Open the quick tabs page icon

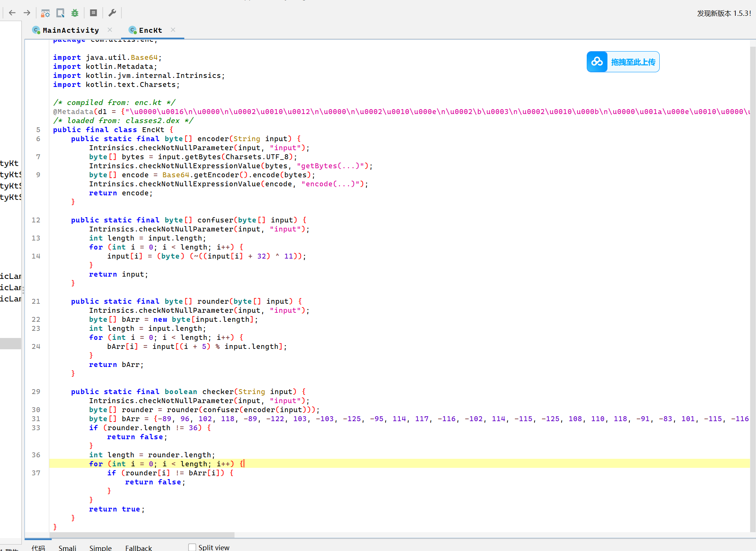pos(60,13)
